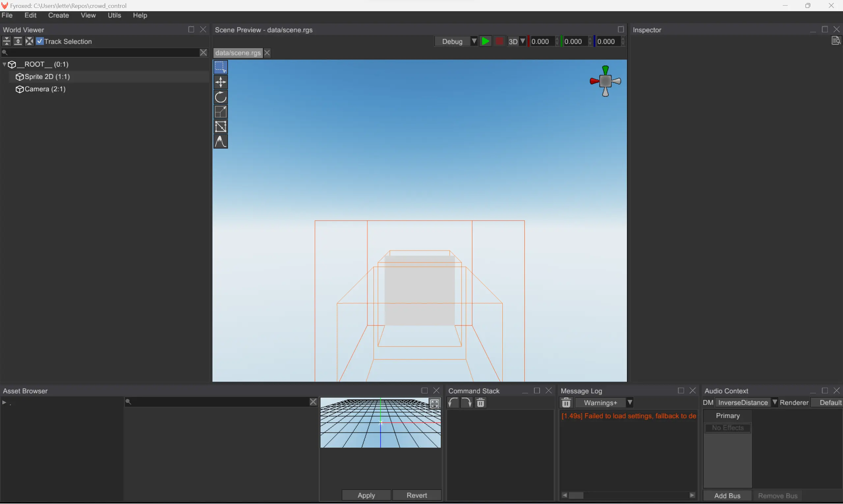Toggle the Track Selection checkbox
The width and height of the screenshot is (843, 504).
[x=40, y=42]
